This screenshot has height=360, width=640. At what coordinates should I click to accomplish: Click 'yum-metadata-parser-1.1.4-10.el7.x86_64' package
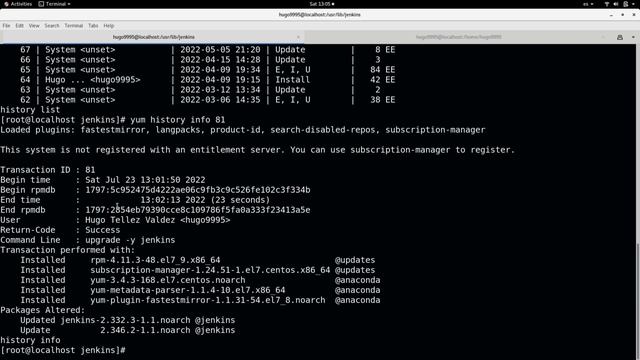pos(188,290)
